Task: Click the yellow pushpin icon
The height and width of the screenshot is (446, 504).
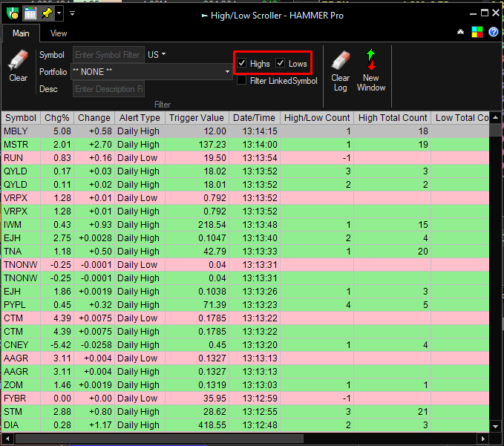Action: [x=47, y=13]
